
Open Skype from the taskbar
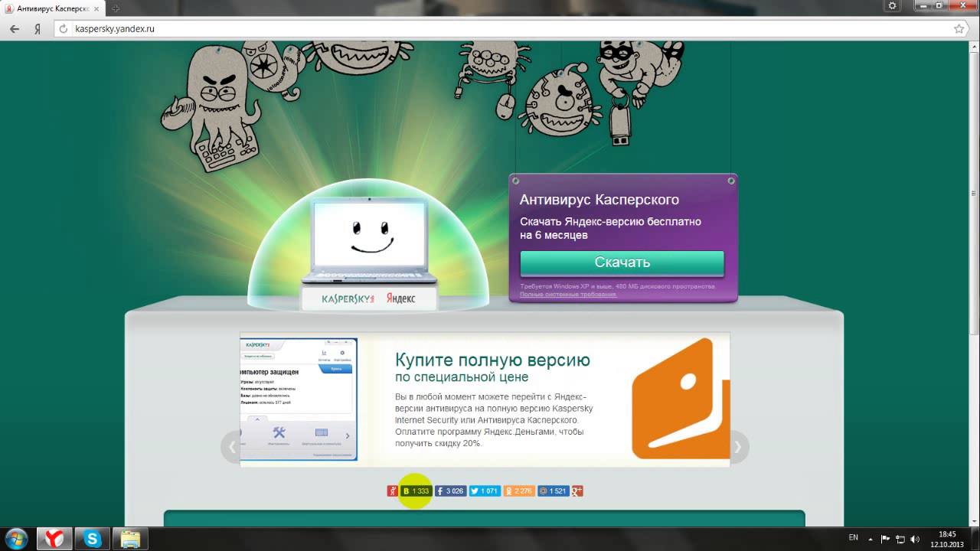pos(93,539)
